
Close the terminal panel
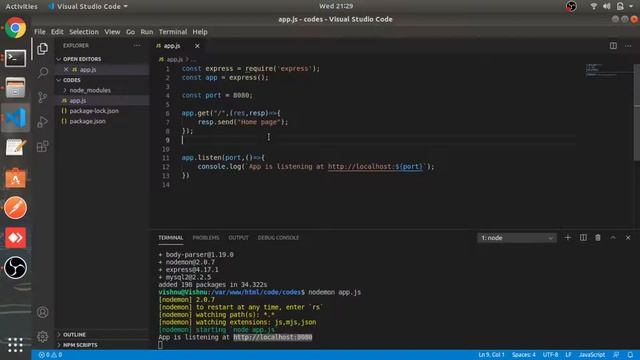click(x=628, y=238)
